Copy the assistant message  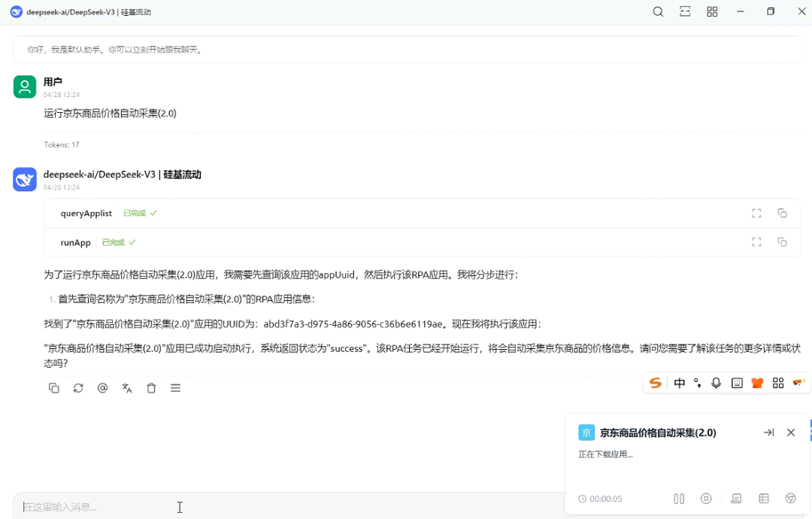pyautogui.click(x=54, y=388)
